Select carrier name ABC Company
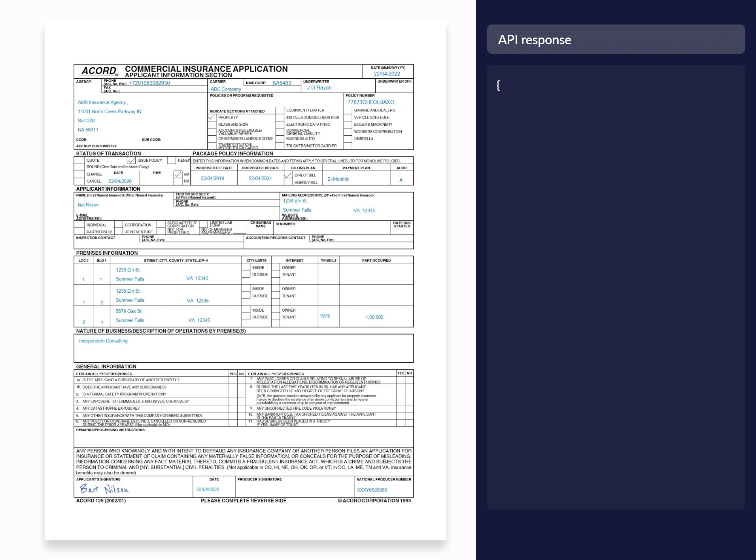Viewport: 756px width, 560px height. coord(226,89)
